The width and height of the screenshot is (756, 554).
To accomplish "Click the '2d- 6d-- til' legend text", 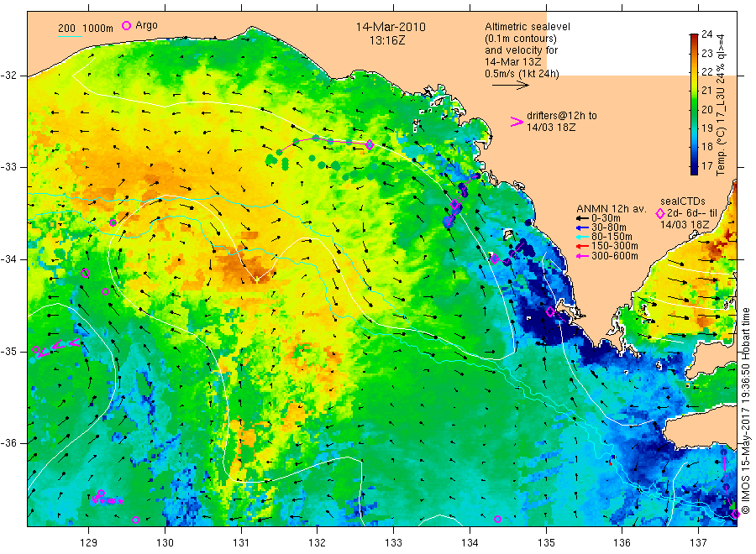I will coord(692,213).
